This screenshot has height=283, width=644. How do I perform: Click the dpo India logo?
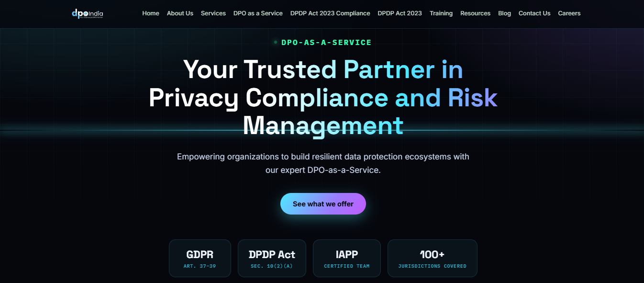(x=88, y=13)
